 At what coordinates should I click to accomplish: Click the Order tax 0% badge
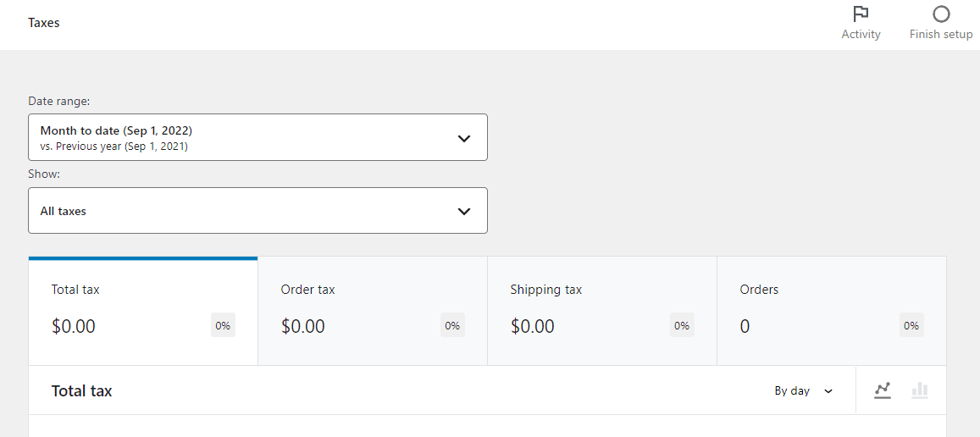(452, 325)
